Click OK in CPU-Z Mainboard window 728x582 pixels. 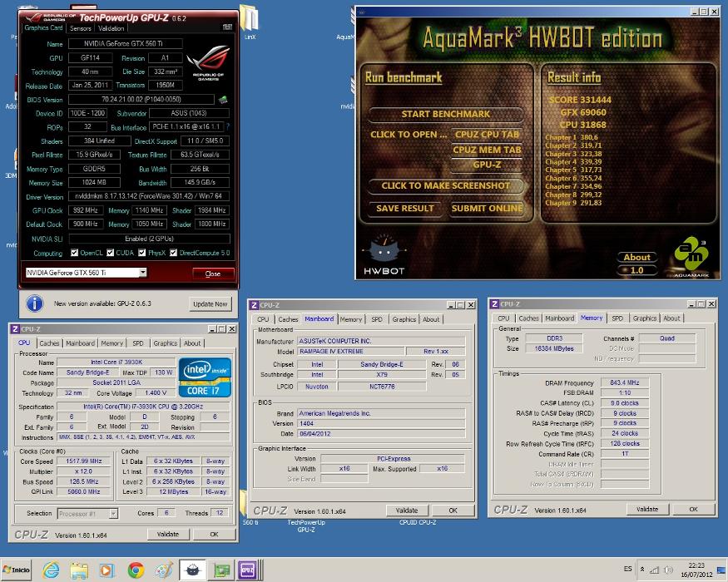coord(453,510)
